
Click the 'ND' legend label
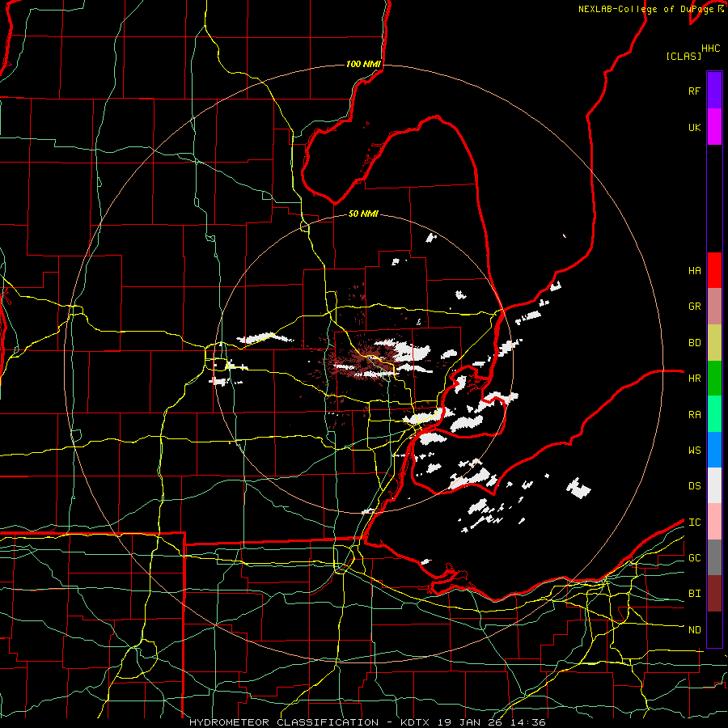coord(694,629)
